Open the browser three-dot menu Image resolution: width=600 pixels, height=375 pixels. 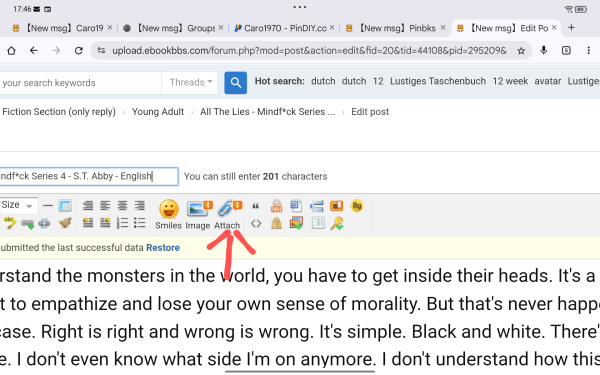[589, 51]
